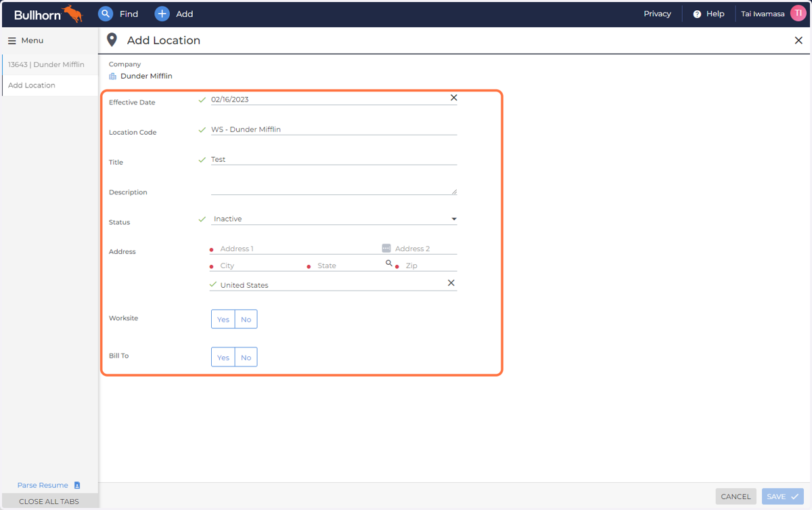Click the Address 2 ellipsis icon
The width and height of the screenshot is (812, 510).
[386, 248]
